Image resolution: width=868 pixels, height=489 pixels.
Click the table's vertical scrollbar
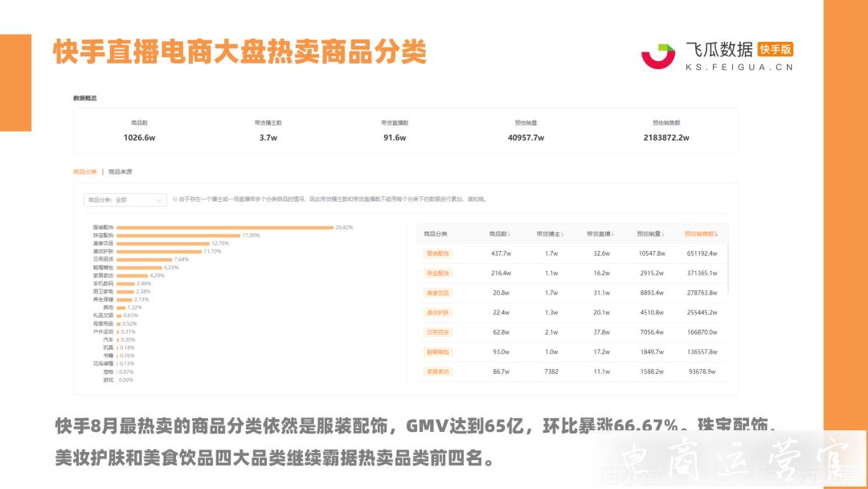pyautogui.click(x=728, y=269)
